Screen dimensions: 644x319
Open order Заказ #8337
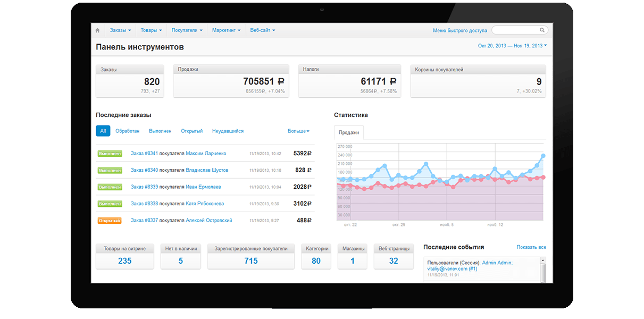[x=145, y=221]
